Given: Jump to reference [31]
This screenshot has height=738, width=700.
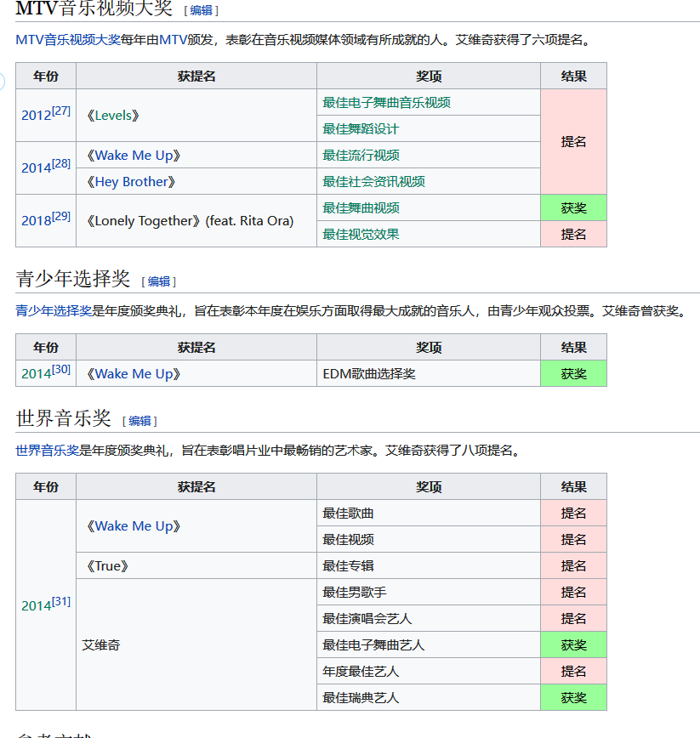Looking at the screenshot, I should pos(61,601).
